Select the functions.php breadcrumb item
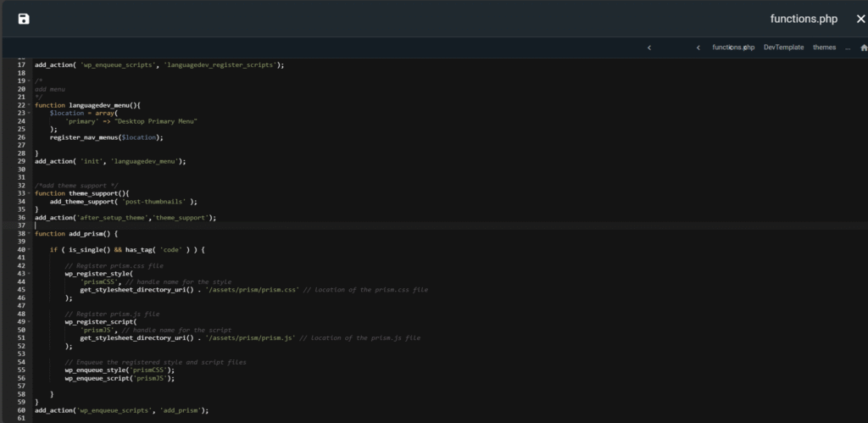The height and width of the screenshot is (423, 868). (732, 47)
